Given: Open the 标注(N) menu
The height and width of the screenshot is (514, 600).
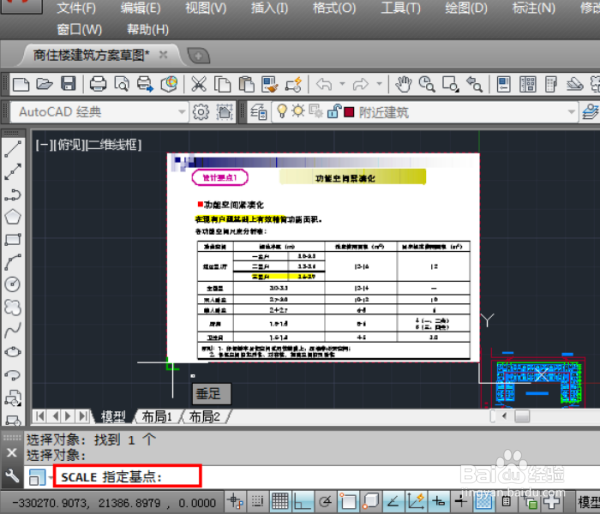Looking at the screenshot, I should (534, 8).
